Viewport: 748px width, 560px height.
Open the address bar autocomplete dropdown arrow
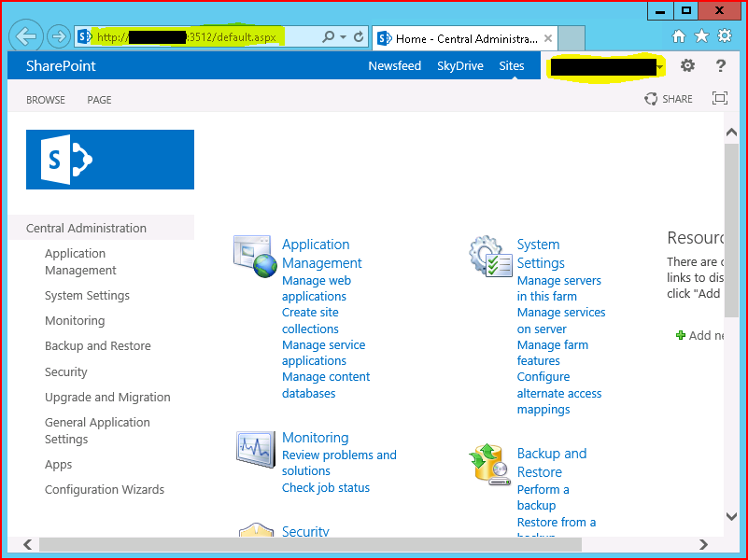[343, 36]
